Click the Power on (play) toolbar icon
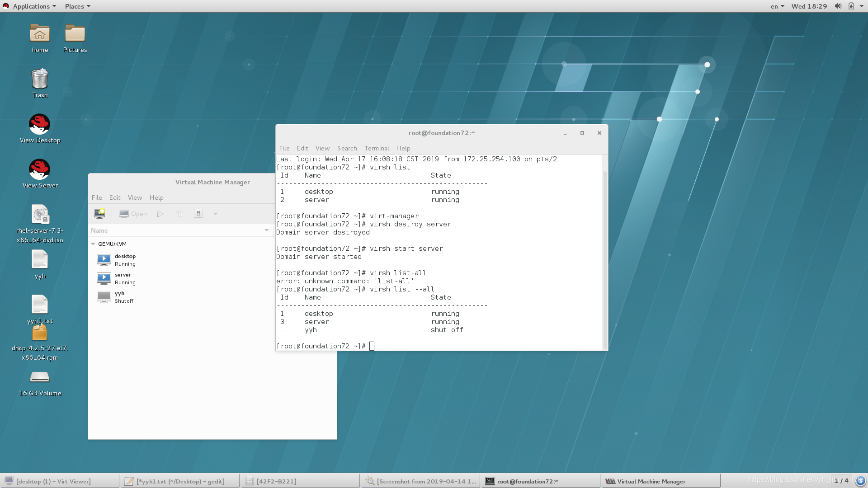This screenshot has height=488, width=868. point(160,214)
